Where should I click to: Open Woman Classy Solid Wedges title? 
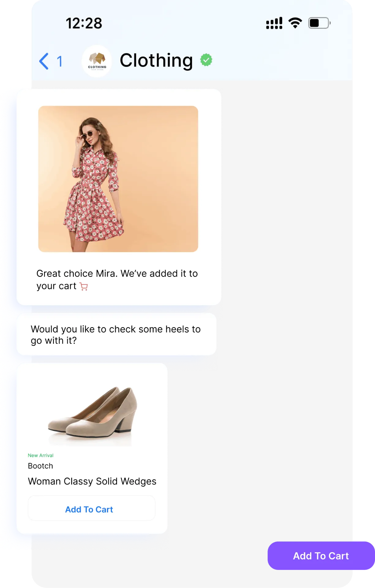pos(92,481)
